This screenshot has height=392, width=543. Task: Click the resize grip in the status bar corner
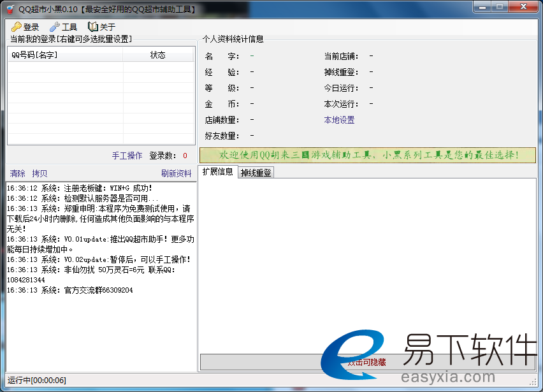tap(533, 382)
